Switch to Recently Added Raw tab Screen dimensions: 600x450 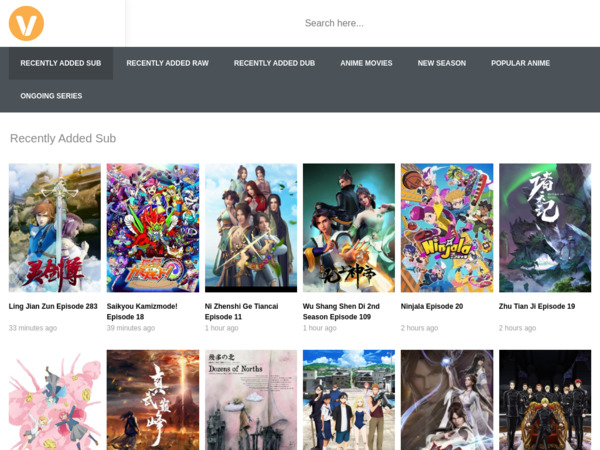click(168, 63)
